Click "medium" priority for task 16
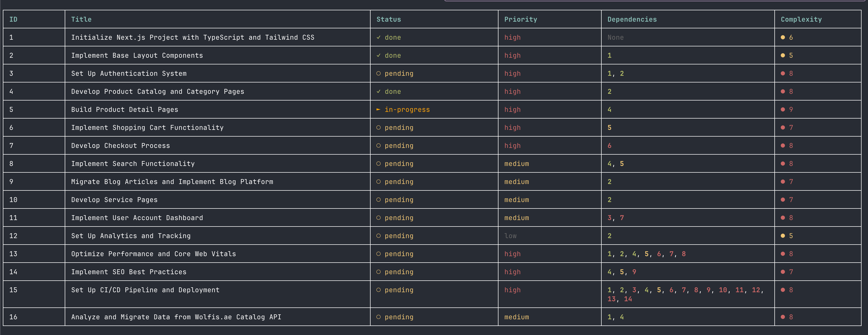 click(516, 317)
